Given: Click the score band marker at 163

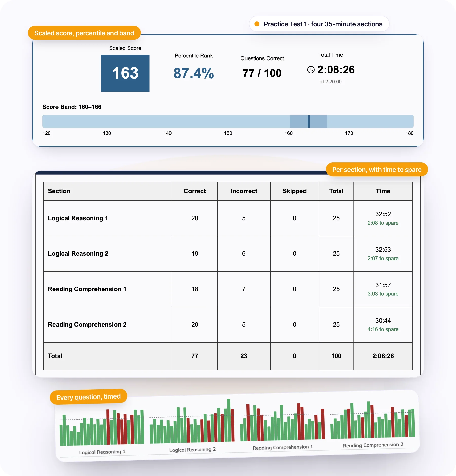Looking at the screenshot, I should point(309,122).
